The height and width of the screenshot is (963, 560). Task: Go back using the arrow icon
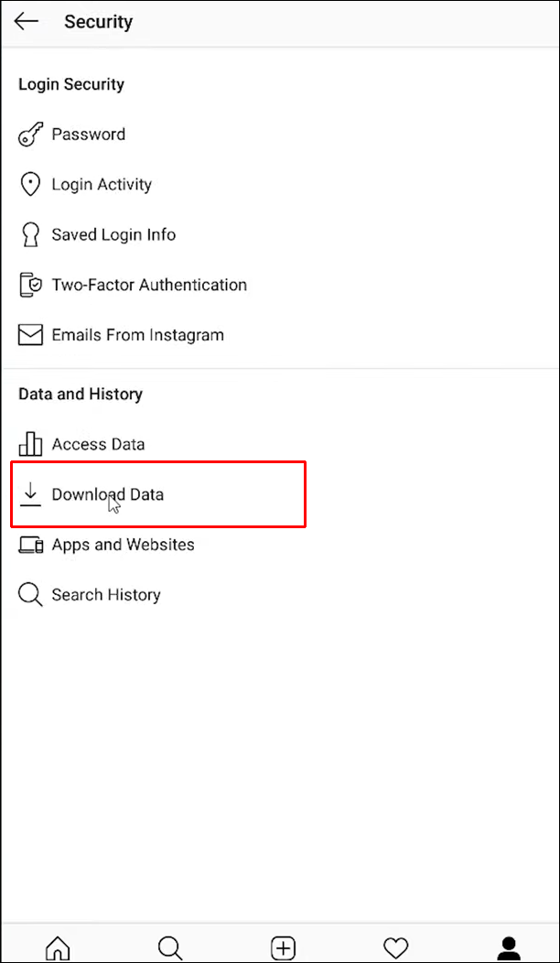click(x=27, y=22)
